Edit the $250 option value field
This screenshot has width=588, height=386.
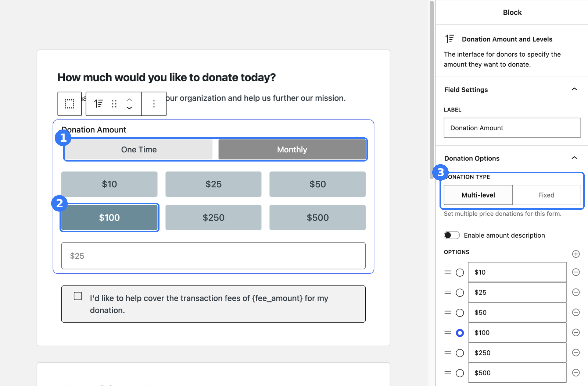coord(517,353)
